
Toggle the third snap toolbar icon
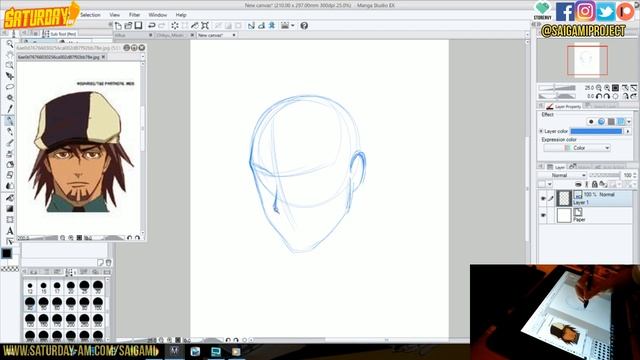[x=271, y=26]
